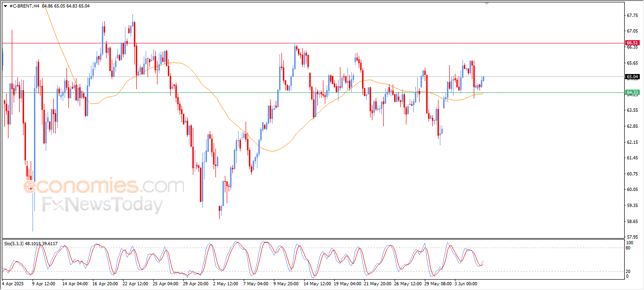Click the 4 Apr 2025 date label

point(13,284)
